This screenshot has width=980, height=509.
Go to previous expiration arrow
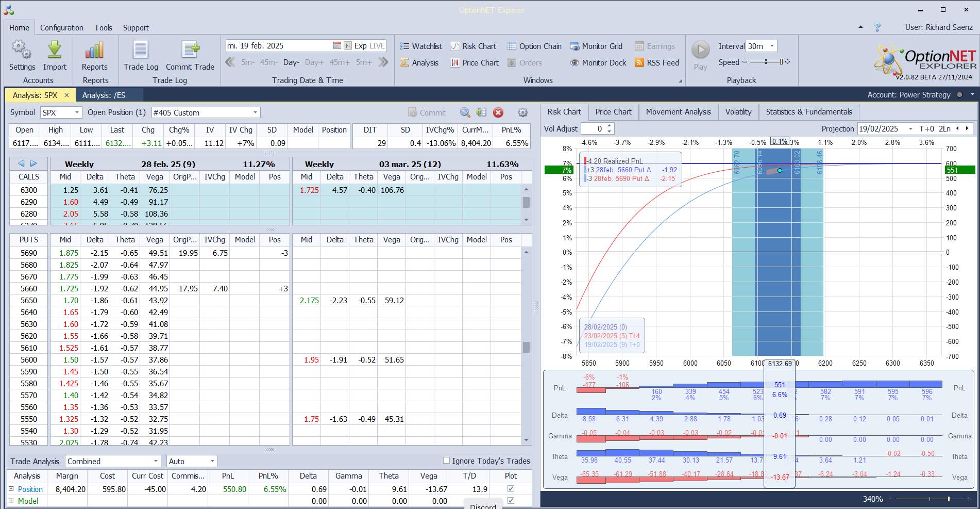point(21,163)
